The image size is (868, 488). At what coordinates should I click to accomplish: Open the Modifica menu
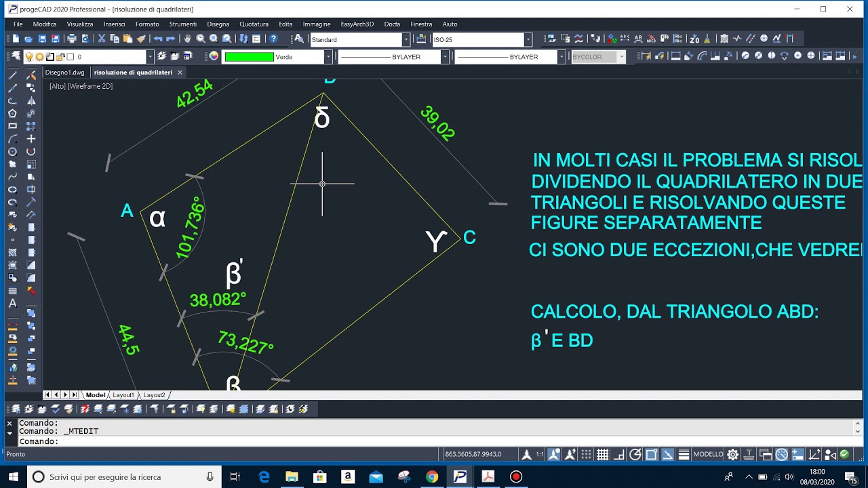(x=45, y=24)
